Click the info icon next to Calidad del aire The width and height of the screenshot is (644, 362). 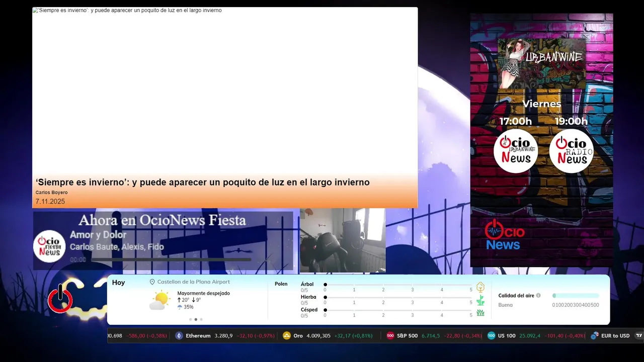538,296
